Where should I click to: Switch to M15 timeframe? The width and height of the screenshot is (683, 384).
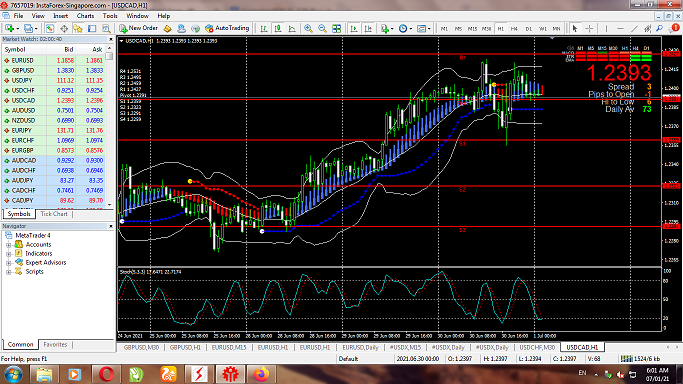[472, 28]
